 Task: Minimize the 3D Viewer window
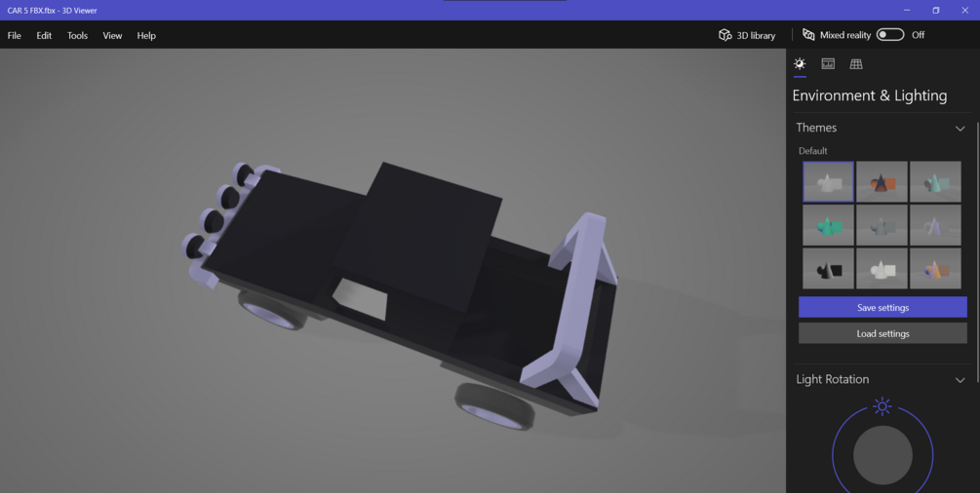[x=907, y=10]
